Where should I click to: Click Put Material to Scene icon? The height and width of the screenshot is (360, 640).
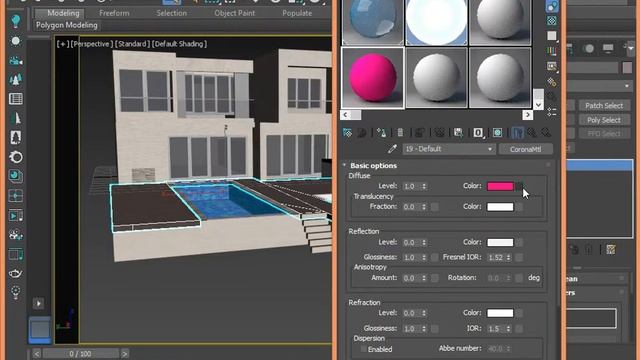pyautogui.click(x=362, y=133)
